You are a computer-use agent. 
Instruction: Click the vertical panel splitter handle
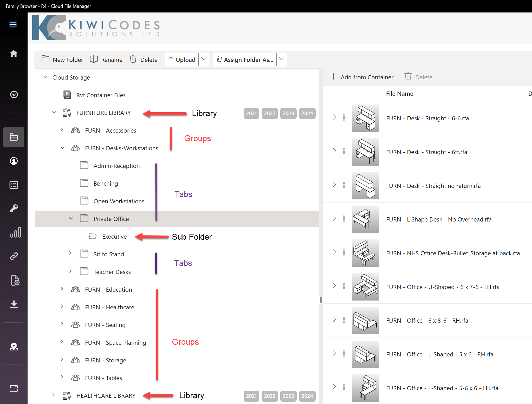tap(321, 300)
